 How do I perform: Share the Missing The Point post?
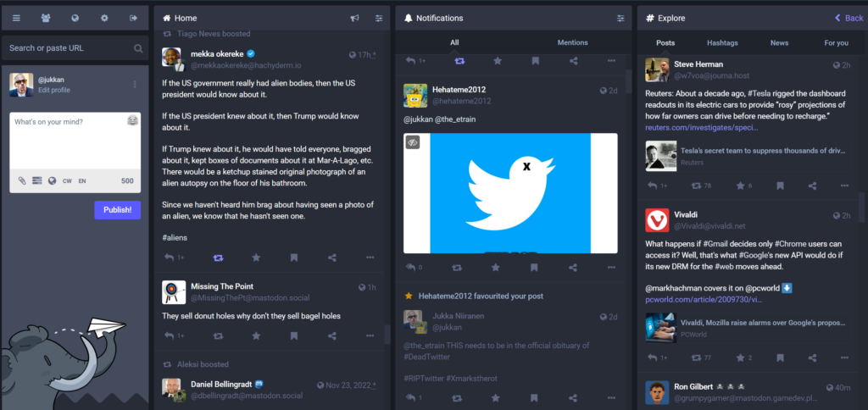[x=332, y=335]
